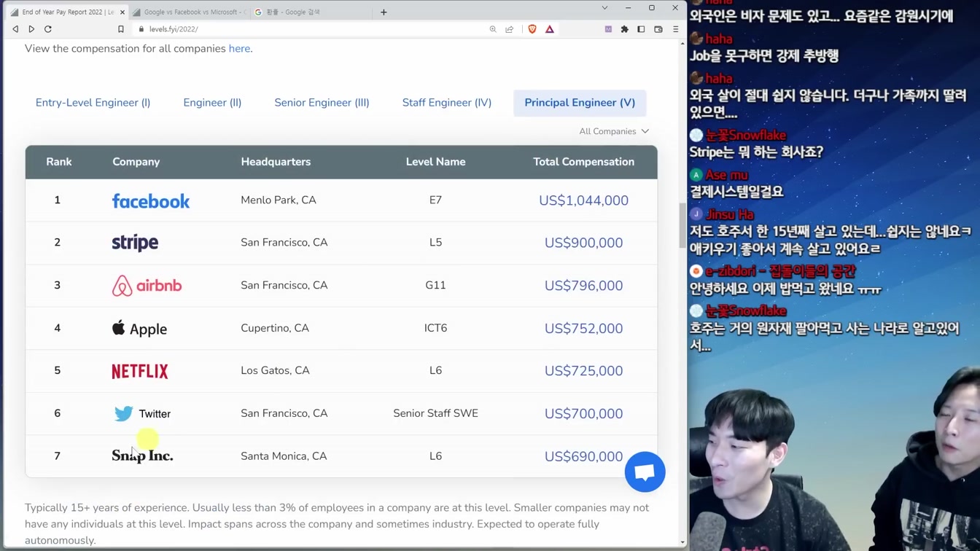Click chat username 'Jinsu Ha'
980x551 pixels.
tap(730, 215)
